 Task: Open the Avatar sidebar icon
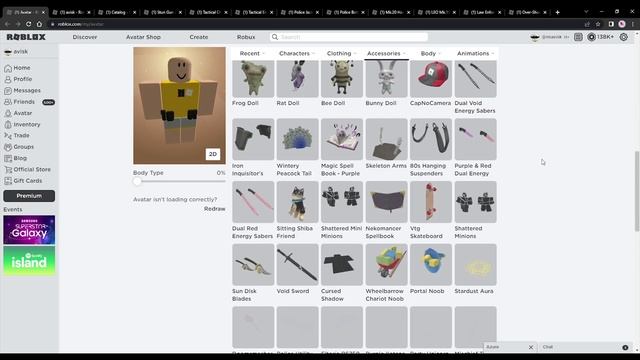[x=8, y=113]
